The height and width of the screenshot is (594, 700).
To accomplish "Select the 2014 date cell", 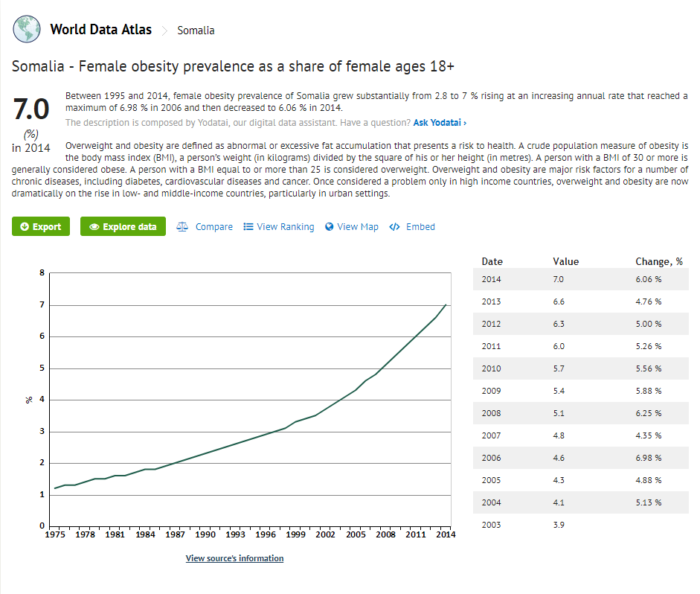I will click(x=491, y=279).
